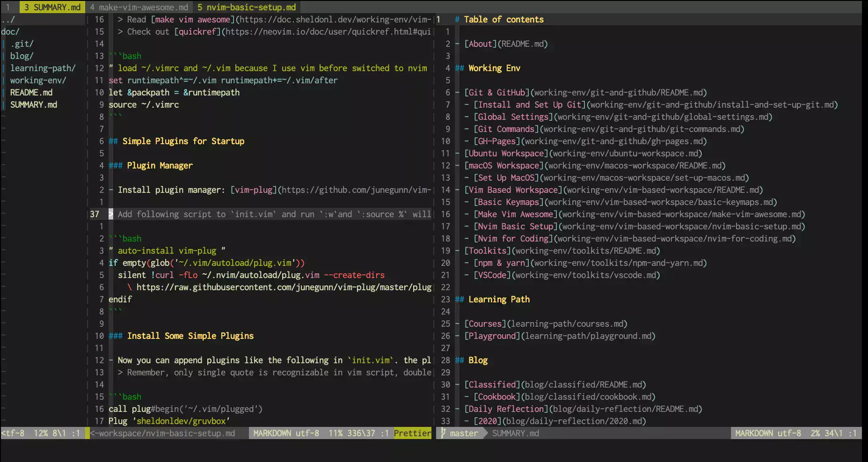Click the Learning Path heading
Image resolution: width=868 pixels, height=462 pixels.
(x=499, y=299)
